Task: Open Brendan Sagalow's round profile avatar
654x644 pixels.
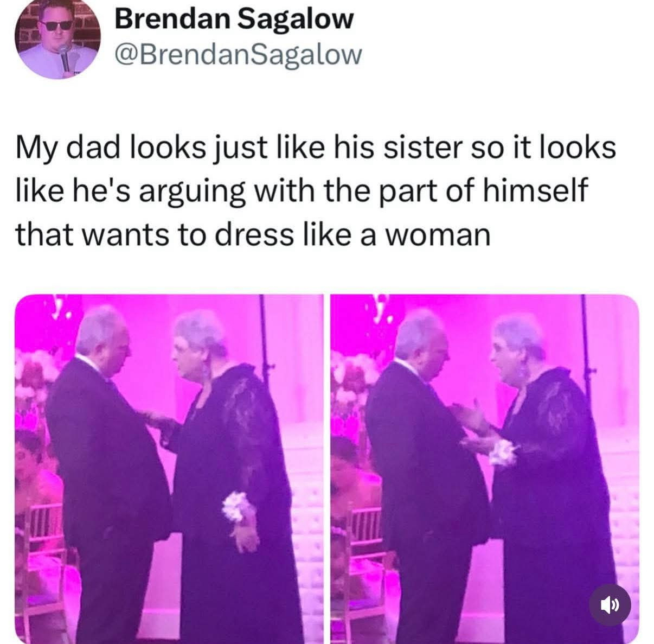Action: pyautogui.click(x=56, y=39)
